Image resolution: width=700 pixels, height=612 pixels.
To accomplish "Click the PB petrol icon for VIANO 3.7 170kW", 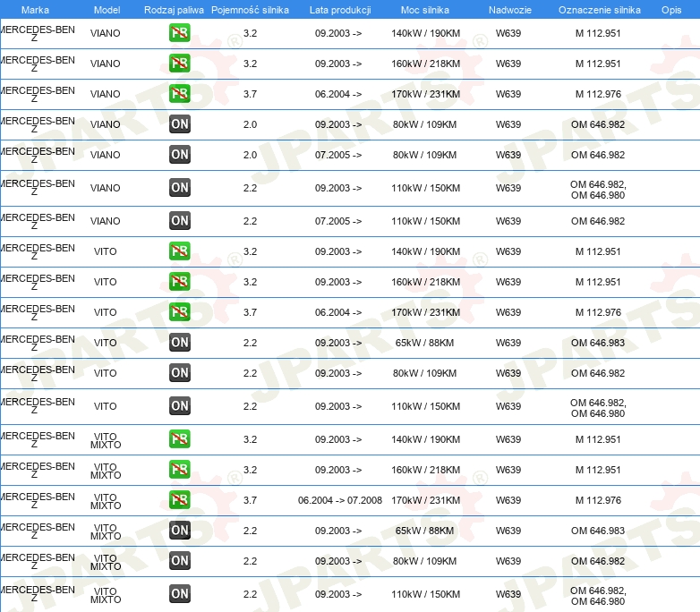I will click(179, 94).
